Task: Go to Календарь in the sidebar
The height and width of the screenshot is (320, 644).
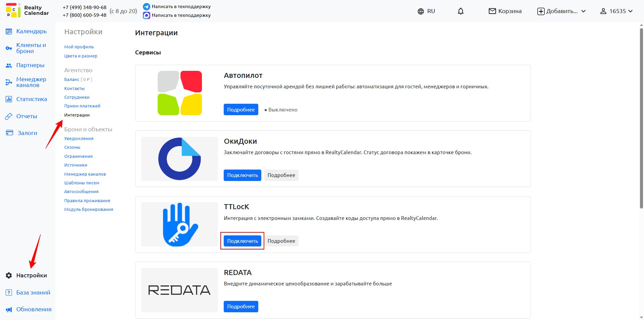Action: (x=32, y=32)
